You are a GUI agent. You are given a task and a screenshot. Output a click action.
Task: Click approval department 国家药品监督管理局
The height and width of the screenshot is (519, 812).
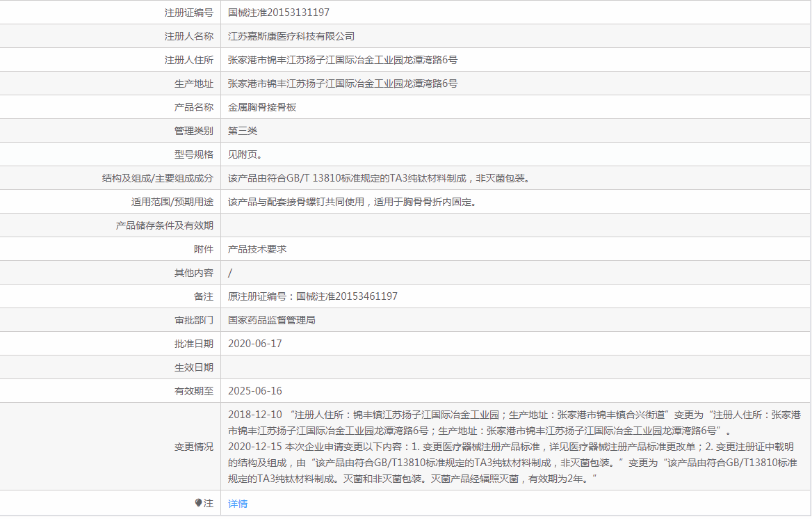click(272, 321)
